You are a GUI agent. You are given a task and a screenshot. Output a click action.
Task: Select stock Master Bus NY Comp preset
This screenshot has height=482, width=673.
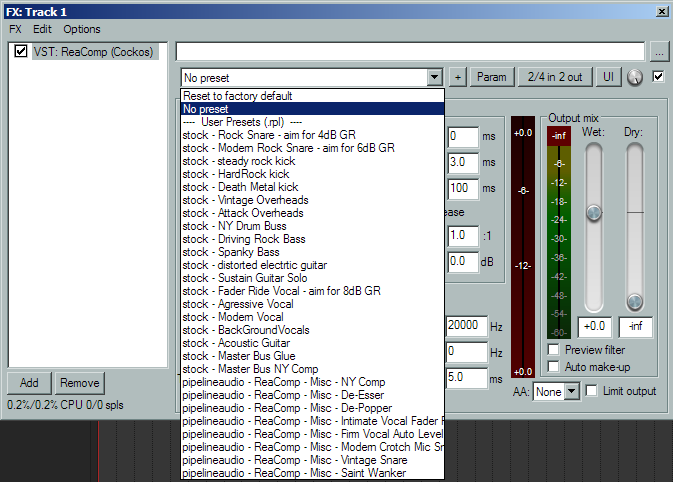[312, 369]
